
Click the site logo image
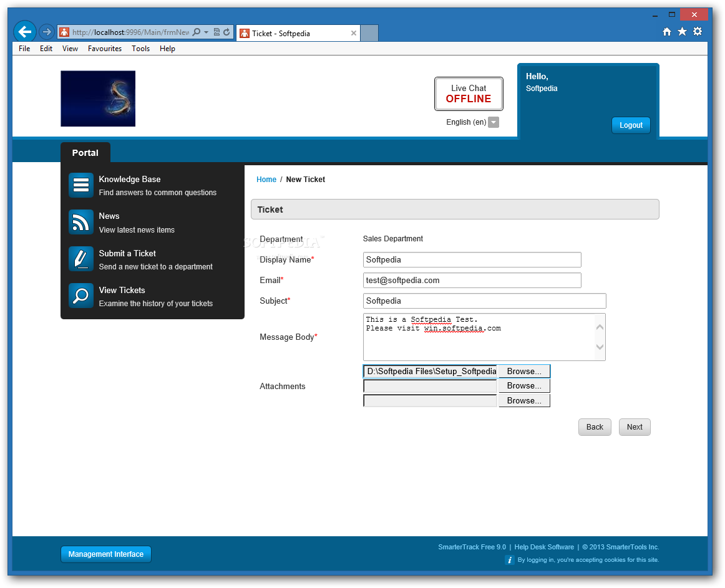coord(98,99)
